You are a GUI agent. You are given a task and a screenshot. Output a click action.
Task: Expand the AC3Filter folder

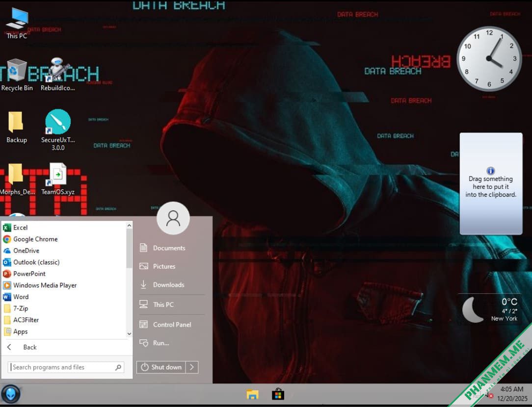(x=63, y=320)
